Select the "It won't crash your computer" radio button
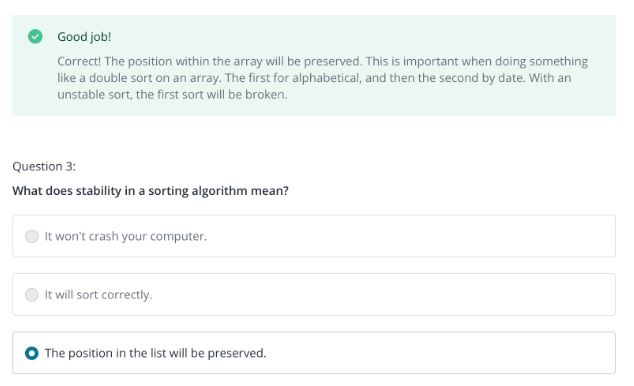This screenshot has width=634, height=386. click(32, 236)
